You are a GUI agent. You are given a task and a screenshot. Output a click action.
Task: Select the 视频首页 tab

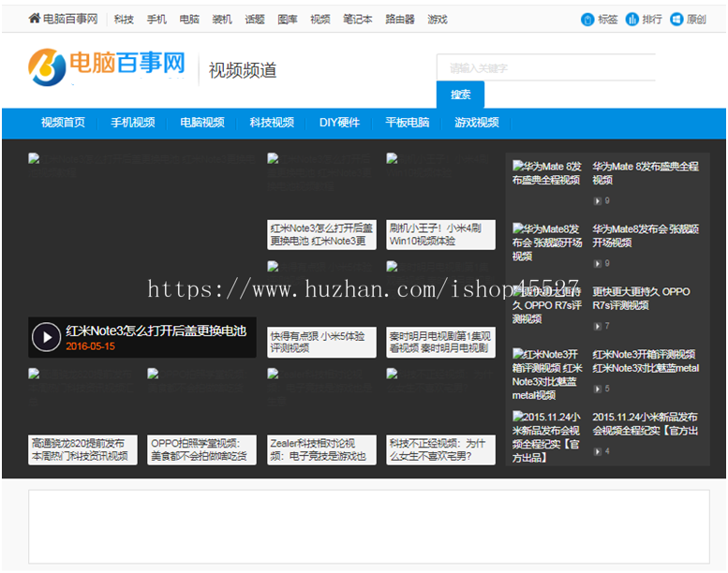point(63,123)
